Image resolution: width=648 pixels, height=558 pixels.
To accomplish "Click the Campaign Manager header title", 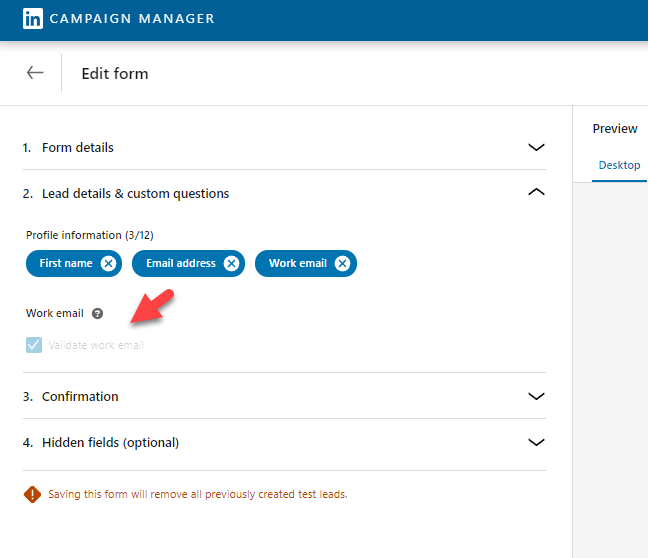I will [x=132, y=19].
